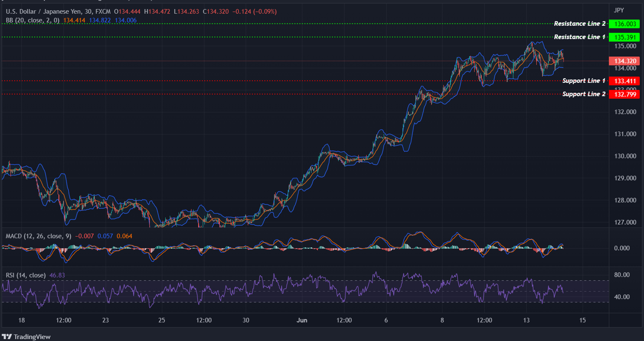Click the Support Line 2 label 132.799
Image resolution: width=644 pixels, height=341 pixels.
pyautogui.click(x=624, y=94)
